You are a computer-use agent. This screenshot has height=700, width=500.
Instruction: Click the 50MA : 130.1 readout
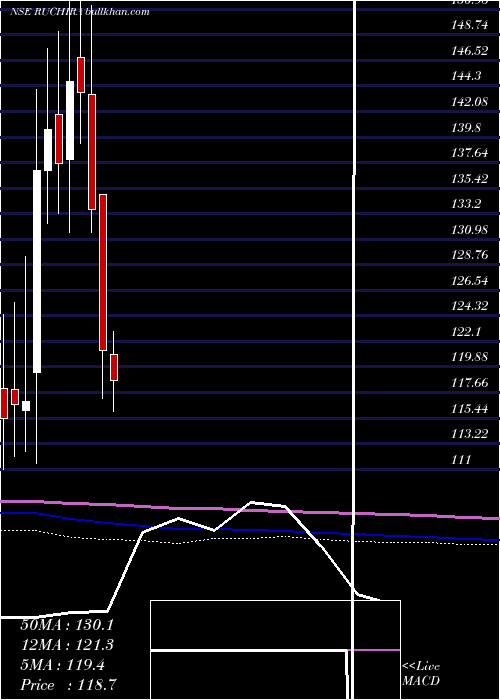tap(67, 625)
